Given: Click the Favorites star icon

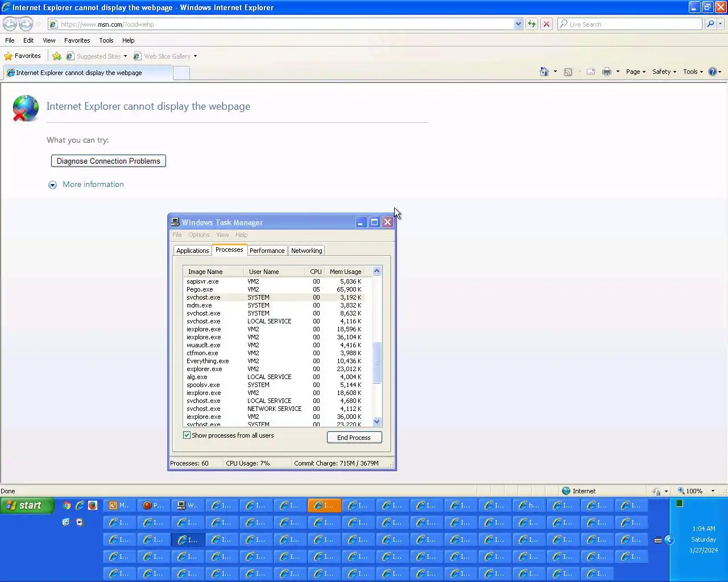Looking at the screenshot, I should point(9,56).
